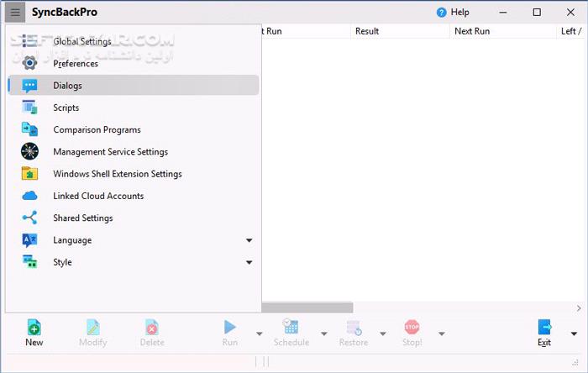Viewport: 588px width, 373px height.
Task: Open the Exit dropdown arrow
Action: tap(574, 334)
